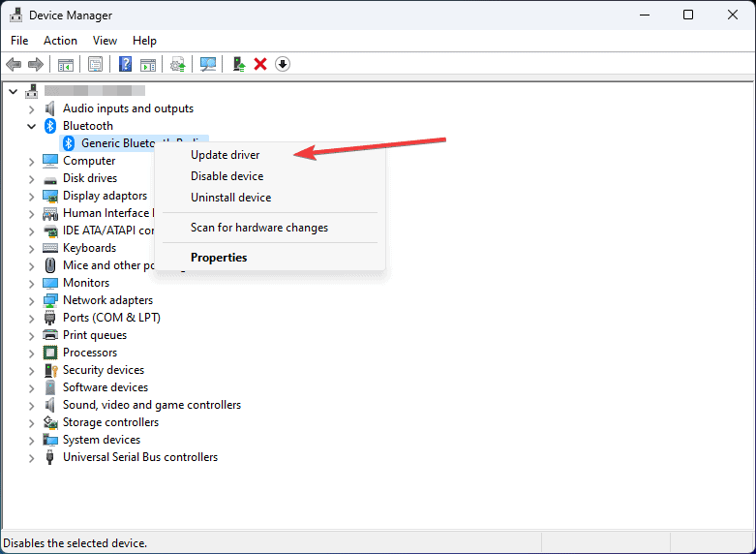Click the Forward arrow in the toolbar
756x554 pixels.
(36, 64)
